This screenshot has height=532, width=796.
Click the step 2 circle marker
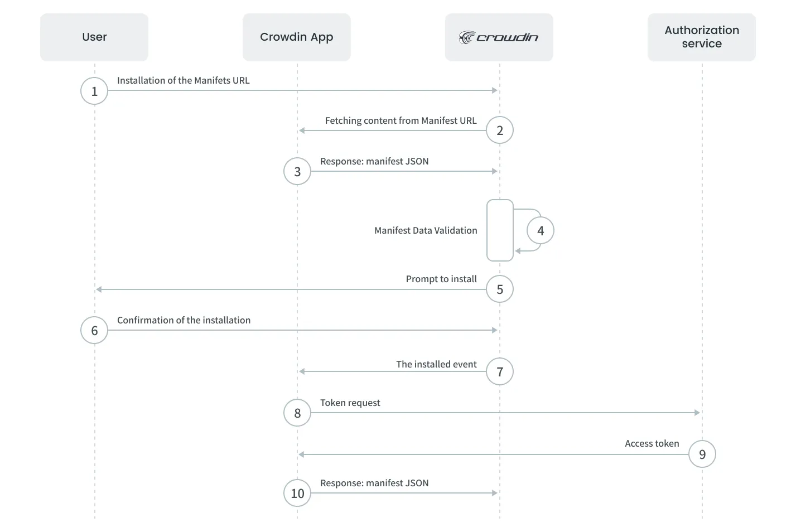pyautogui.click(x=500, y=130)
